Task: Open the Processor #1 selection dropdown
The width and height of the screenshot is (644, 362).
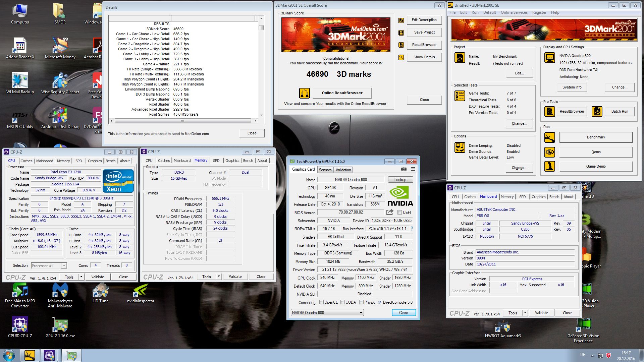Action: (49, 266)
